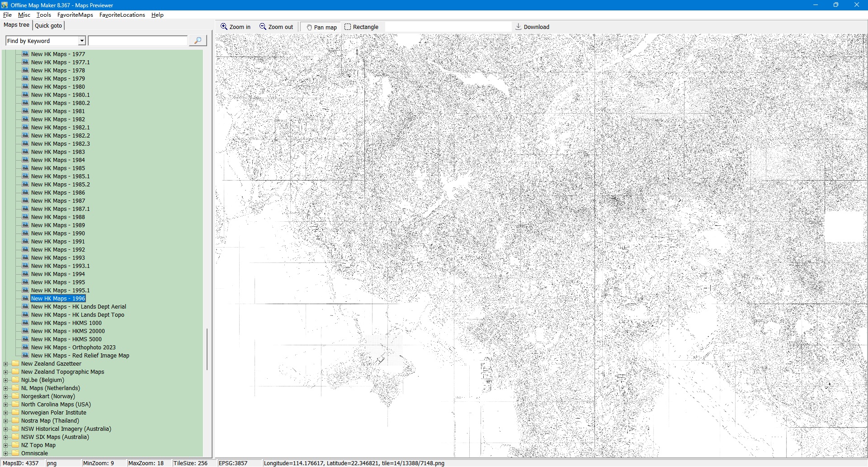868x467 pixels.
Task: Select New HK Maps - Red Relief Image Map
Action: click(x=80, y=356)
